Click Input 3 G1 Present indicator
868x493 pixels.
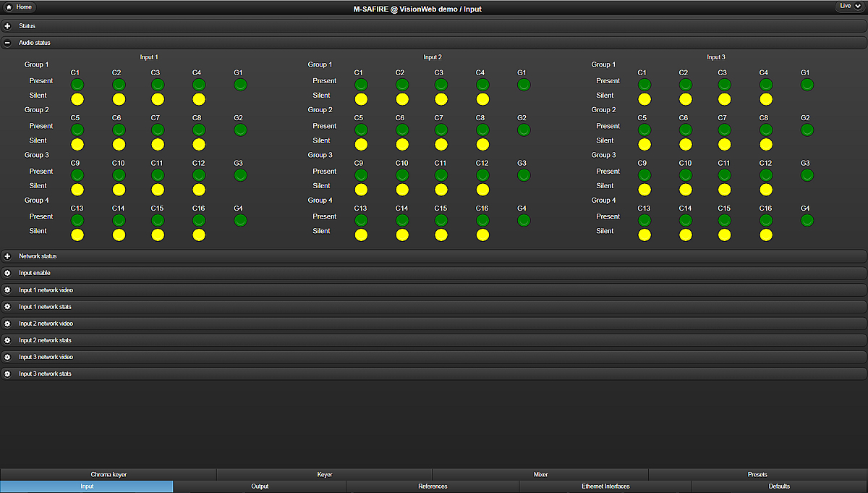pyautogui.click(x=807, y=85)
